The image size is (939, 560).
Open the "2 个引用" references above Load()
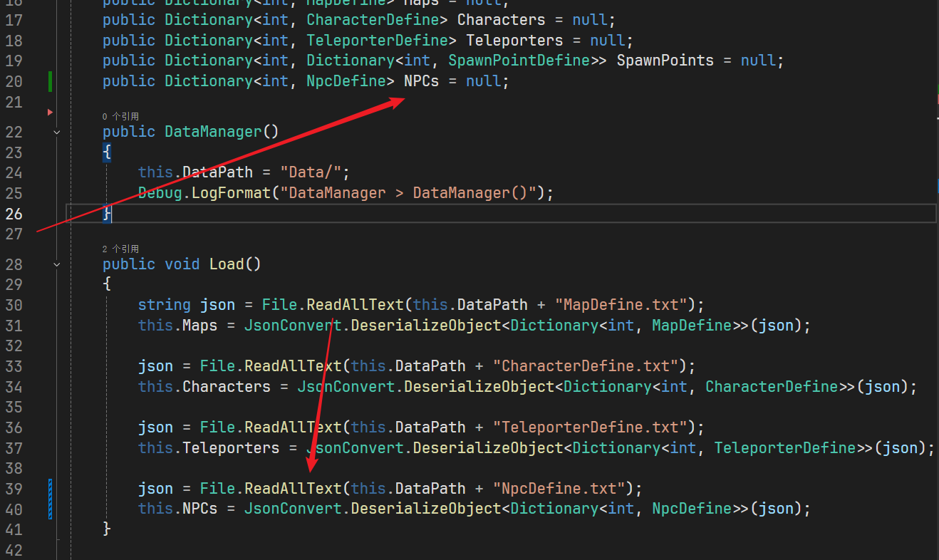tap(120, 249)
